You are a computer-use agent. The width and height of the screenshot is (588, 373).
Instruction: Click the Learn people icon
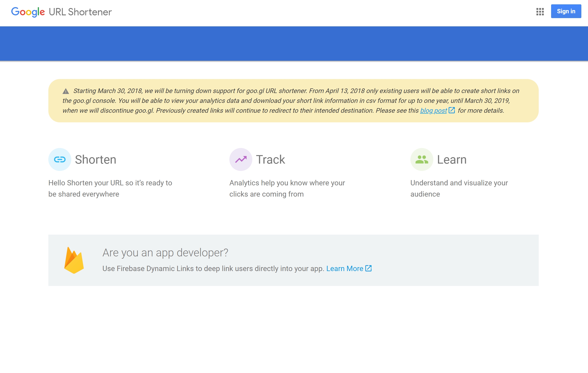421,159
